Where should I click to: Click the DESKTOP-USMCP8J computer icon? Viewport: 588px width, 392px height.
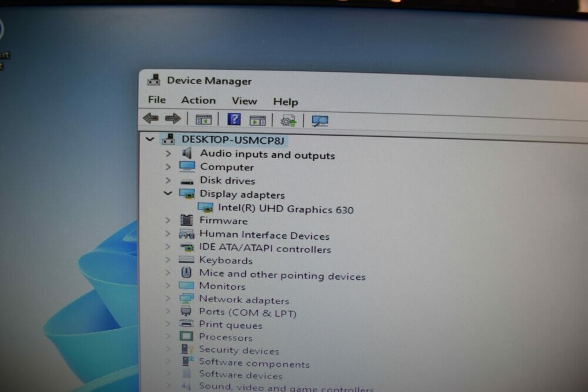168,139
